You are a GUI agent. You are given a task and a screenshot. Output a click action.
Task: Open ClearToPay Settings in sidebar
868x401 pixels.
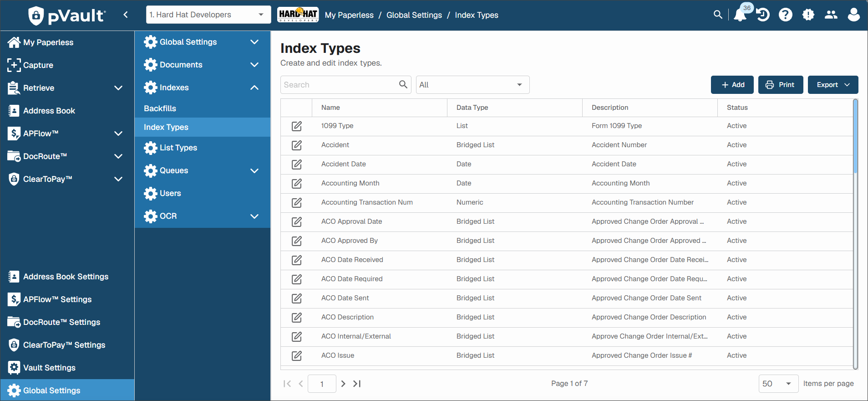click(67, 345)
